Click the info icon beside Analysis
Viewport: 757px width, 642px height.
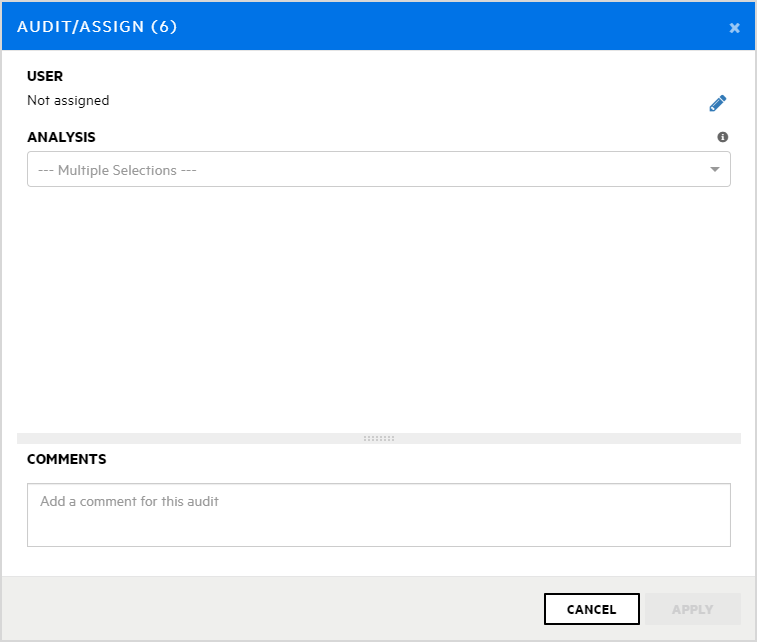[723, 137]
